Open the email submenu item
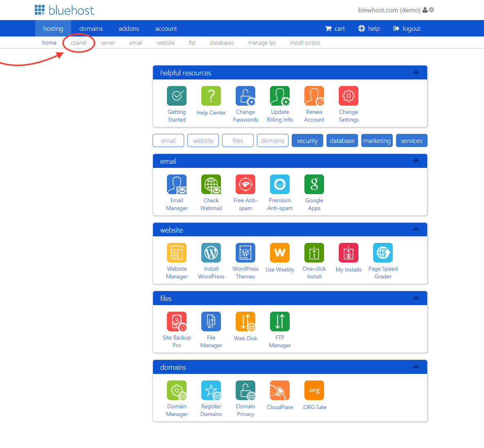Screen dimensions: 484x448 pos(136,43)
